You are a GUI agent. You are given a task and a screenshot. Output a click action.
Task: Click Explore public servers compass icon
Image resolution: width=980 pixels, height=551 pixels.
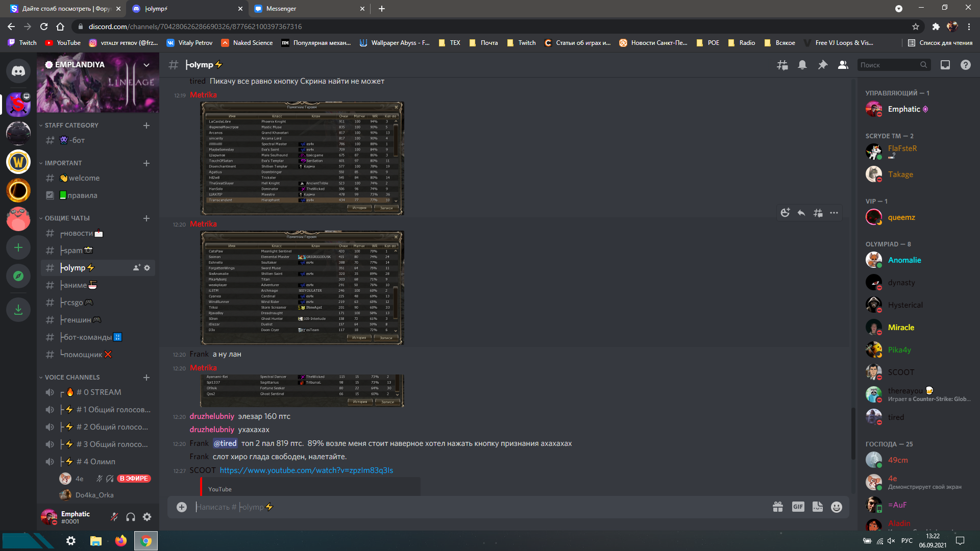click(18, 276)
